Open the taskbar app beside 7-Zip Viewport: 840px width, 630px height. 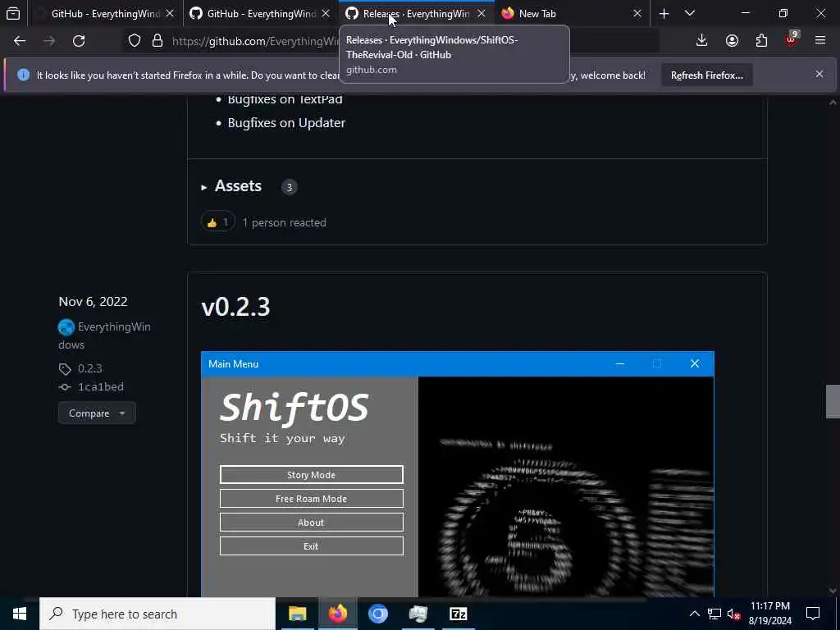pos(418,614)
